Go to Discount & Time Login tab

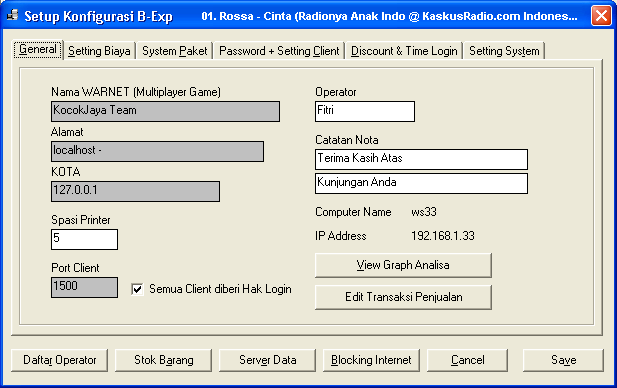click(404, 51)
